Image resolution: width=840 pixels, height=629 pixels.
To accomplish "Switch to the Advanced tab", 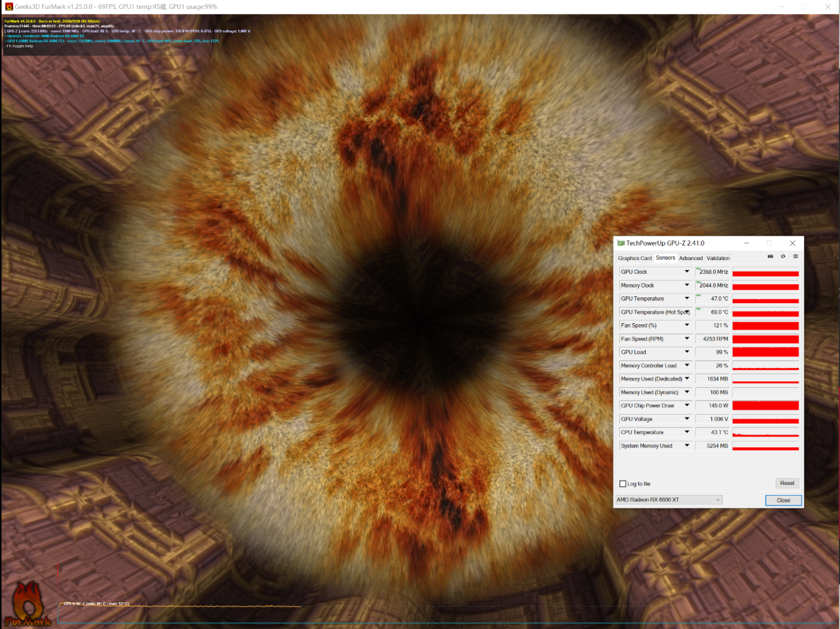I will 690,258.
